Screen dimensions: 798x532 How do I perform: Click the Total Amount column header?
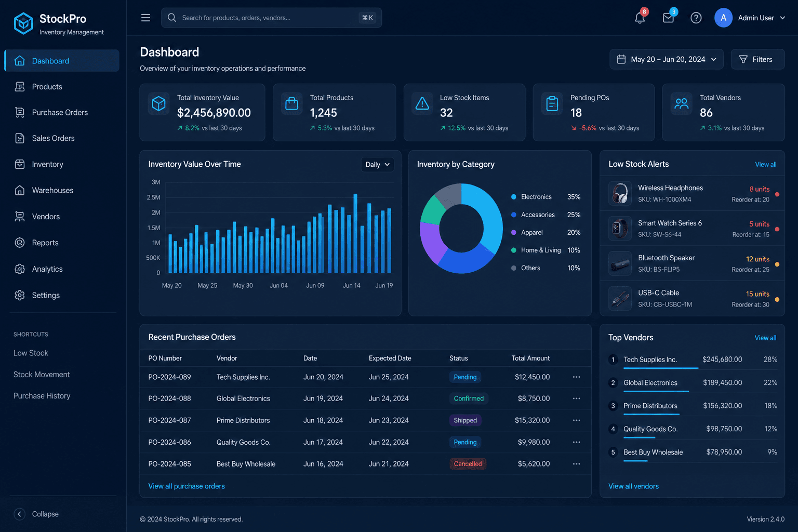530,358
